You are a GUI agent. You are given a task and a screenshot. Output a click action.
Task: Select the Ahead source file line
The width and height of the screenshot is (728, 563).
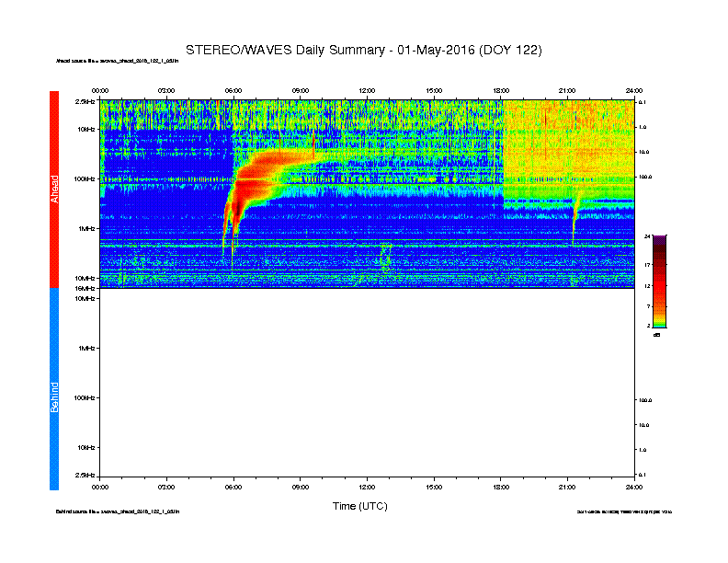(117, 61)
